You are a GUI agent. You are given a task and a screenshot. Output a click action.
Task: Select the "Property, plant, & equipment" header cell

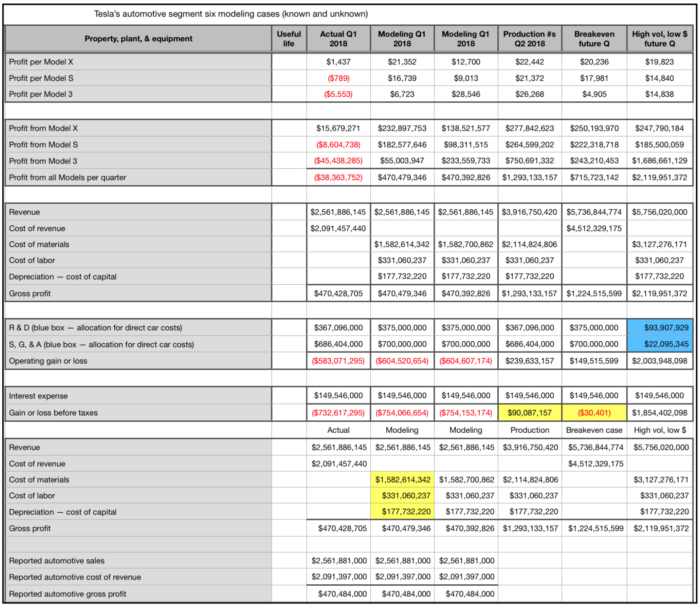click(x=138, y=39)
